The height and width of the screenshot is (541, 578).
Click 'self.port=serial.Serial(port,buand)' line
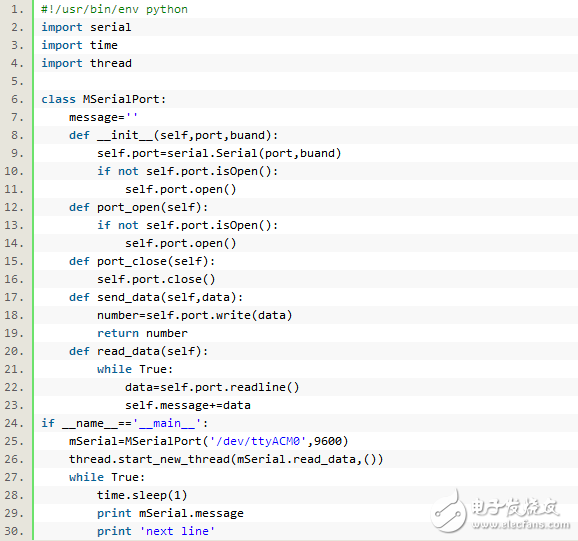[219, 153]
